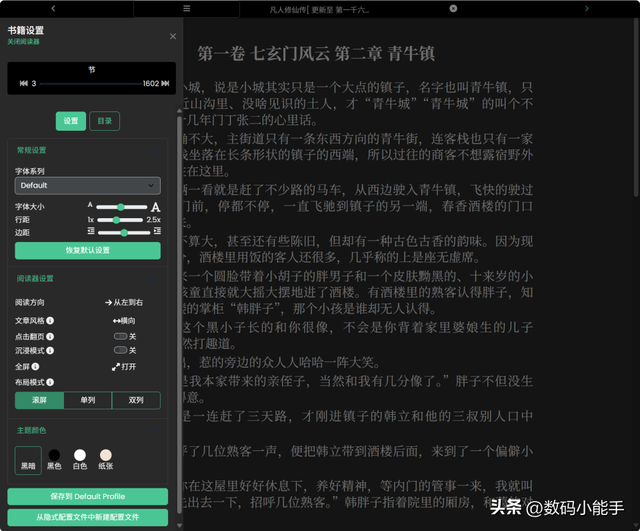640x531 pixels.
Task: Show info for 文章风格
Action: point(50,321)
